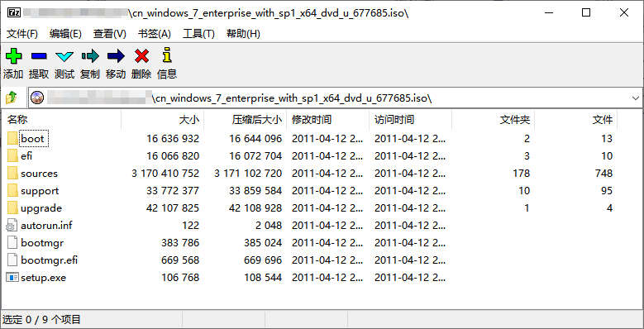The height and width of the screenshot is (329, 644).
Task: Select the setup.exe file icon
Action: tap(12, 277)
